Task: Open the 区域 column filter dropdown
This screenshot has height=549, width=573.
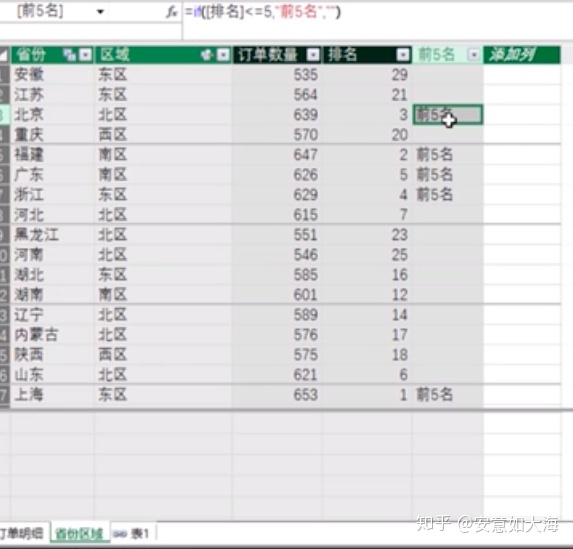Action: tap(223, 55)
